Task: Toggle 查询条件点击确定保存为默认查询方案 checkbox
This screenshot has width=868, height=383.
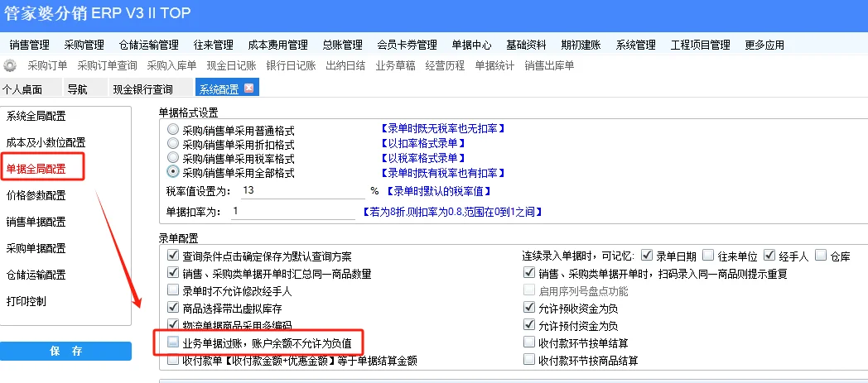Action: tap(173, 256)
